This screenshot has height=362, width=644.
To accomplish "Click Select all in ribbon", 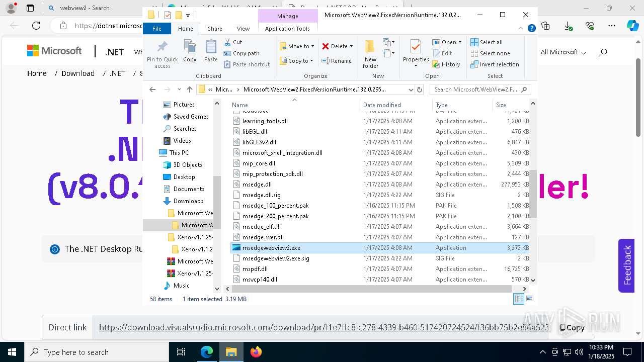I will [x=487, y=42].
